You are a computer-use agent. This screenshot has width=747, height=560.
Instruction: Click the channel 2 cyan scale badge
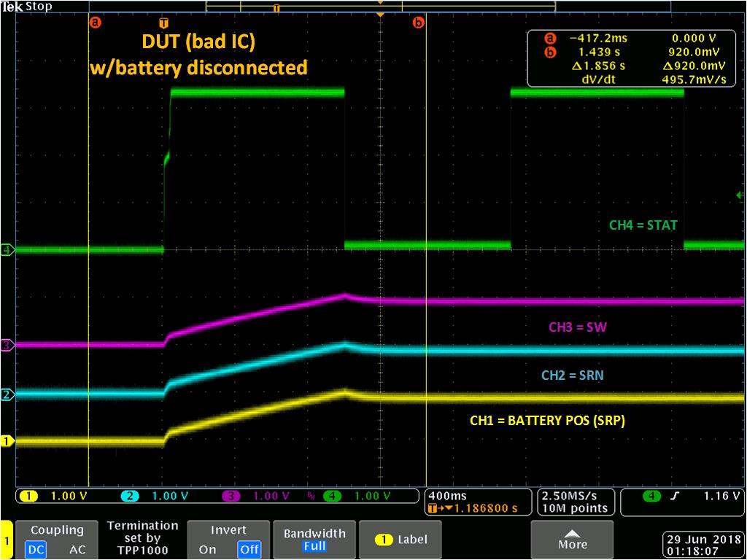click(131, 496)
